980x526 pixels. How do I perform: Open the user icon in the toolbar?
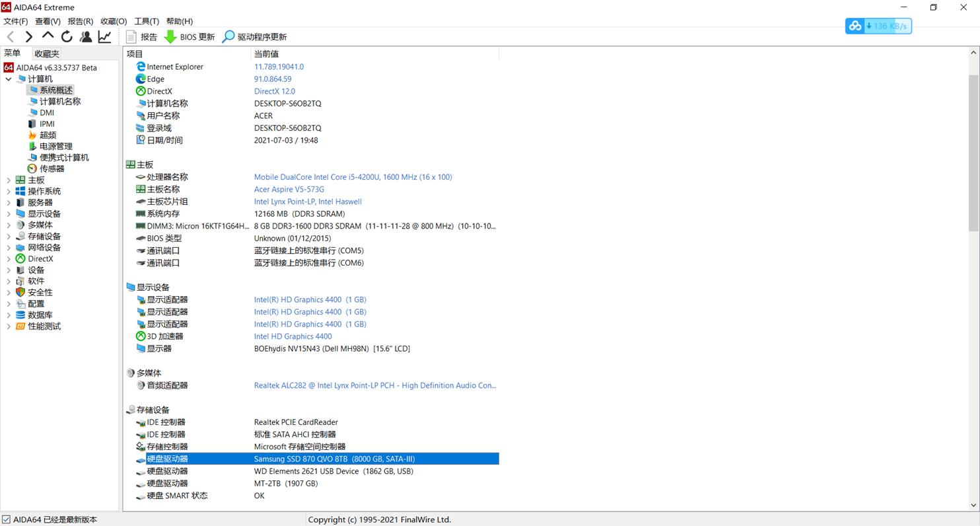[x=86, y=37]
